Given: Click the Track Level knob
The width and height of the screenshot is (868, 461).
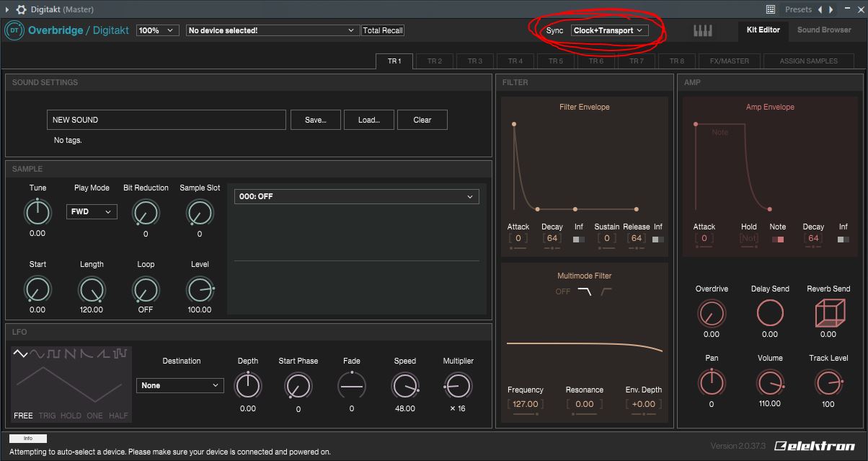Looking at the screenshot, I should point(828,382).
